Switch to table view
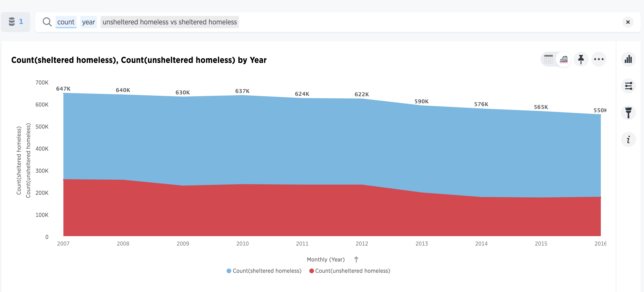The height and width of the screenshot is (292, 644). [549, 59]
